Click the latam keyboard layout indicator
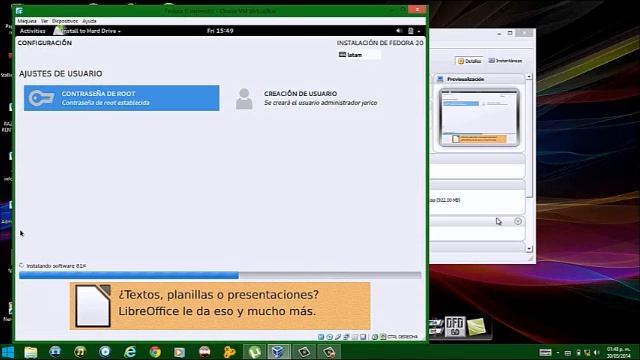Image resolution: width=640 pixels, height=360 pixels. tap(359, 55)
